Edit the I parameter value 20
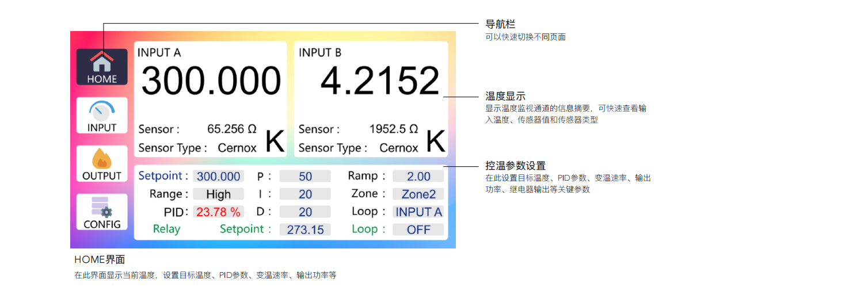868x298 pixels. pos(305,194)
